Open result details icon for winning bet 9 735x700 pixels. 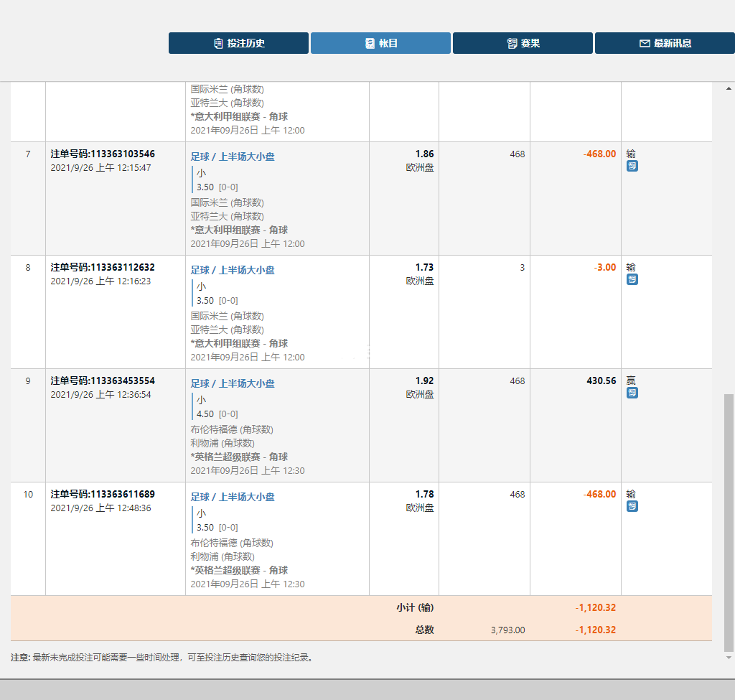point(632,393)
